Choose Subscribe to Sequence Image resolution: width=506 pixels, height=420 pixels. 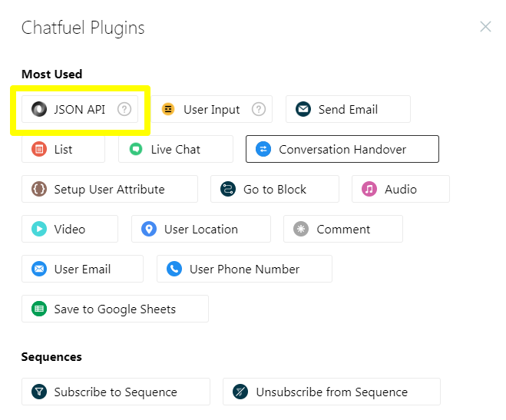tap(115, 392)
